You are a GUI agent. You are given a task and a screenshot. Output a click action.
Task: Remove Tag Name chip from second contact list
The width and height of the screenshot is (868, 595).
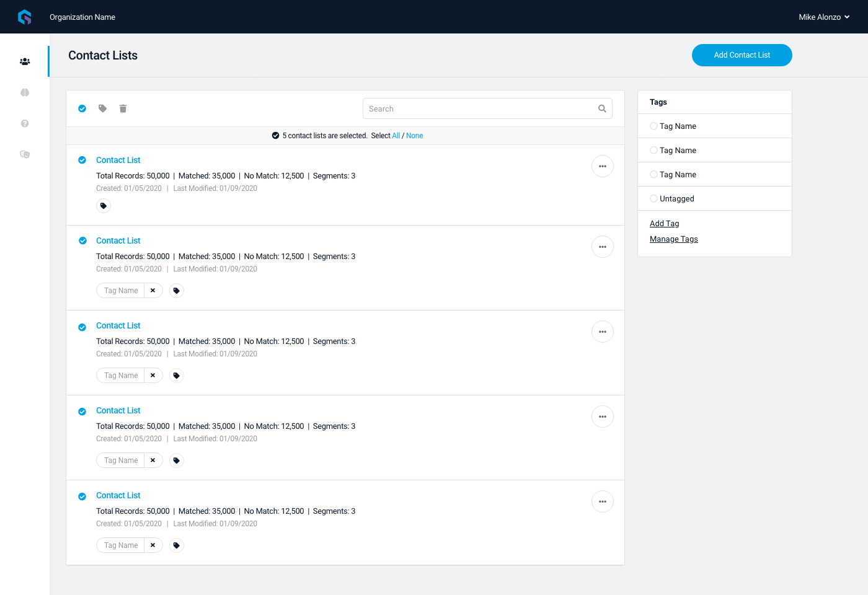coord(153,291)
